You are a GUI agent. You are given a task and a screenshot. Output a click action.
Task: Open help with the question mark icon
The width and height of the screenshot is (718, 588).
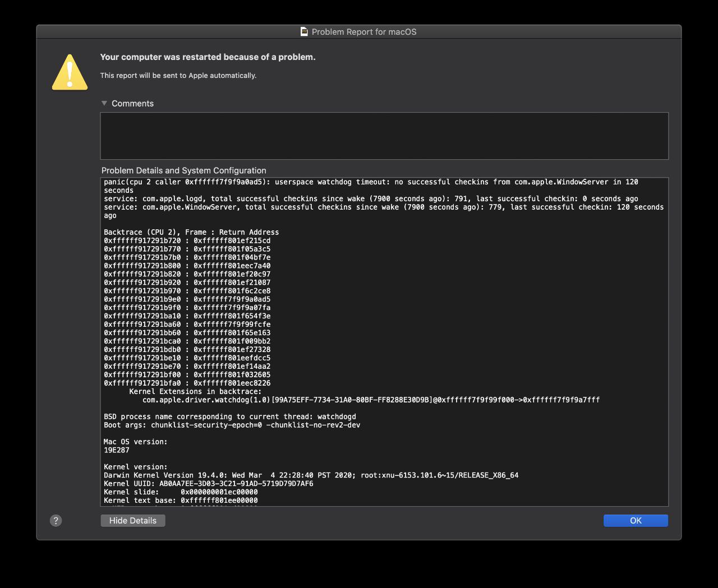[56, 521]
